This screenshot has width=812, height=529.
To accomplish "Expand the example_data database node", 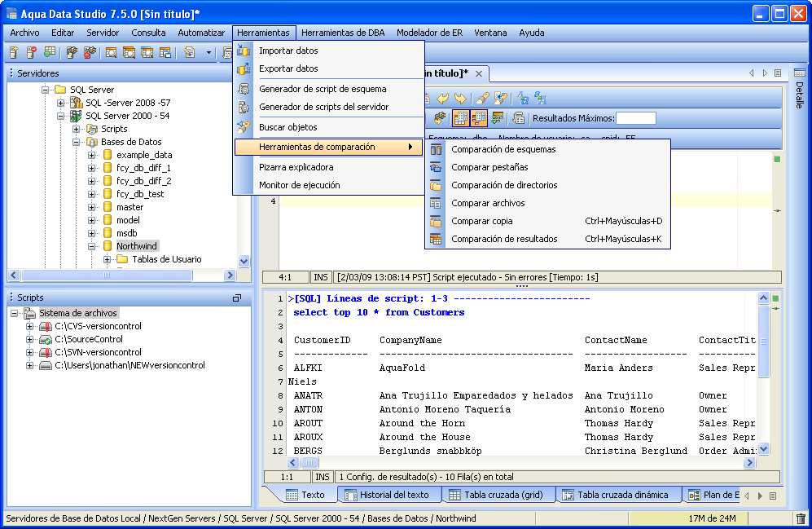I will [x=91, y=155].
